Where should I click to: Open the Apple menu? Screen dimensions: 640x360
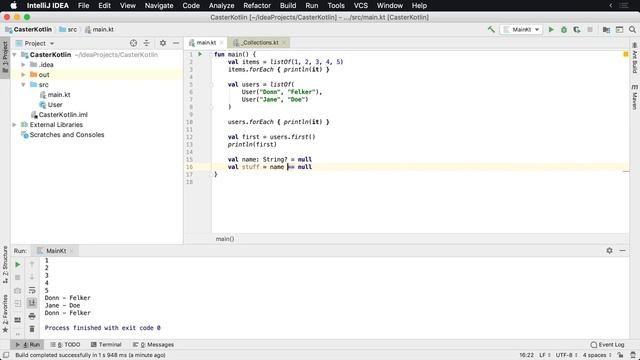pyautogui.click(x=13, y=6)
